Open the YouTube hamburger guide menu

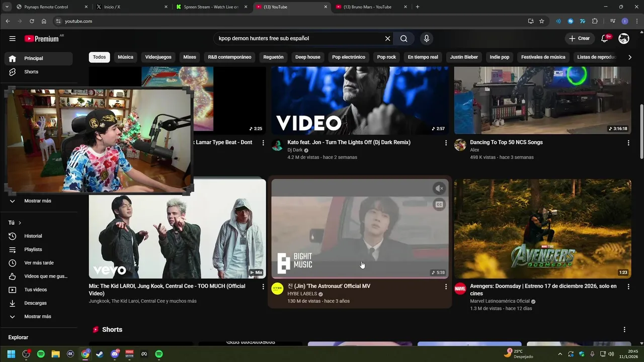pos(12,39)
